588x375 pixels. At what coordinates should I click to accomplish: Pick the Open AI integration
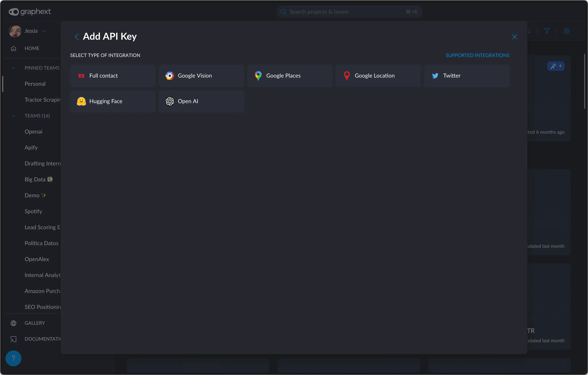[x=201, y=101]
